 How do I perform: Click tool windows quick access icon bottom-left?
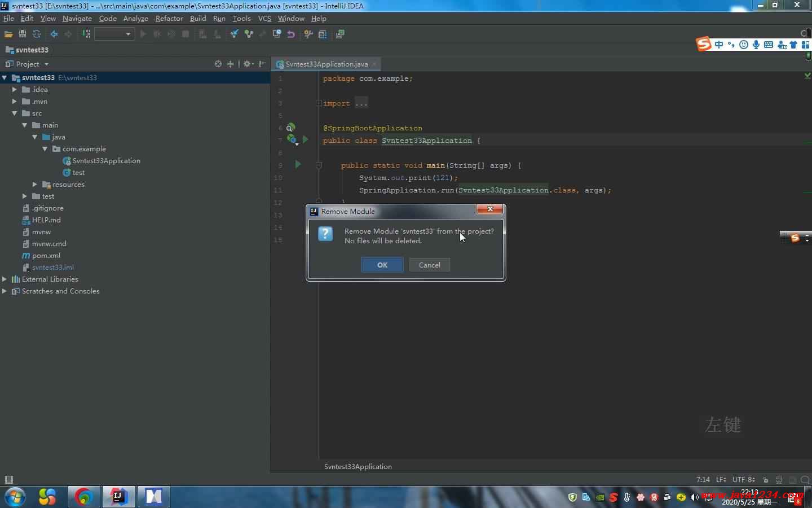[8, 480]
